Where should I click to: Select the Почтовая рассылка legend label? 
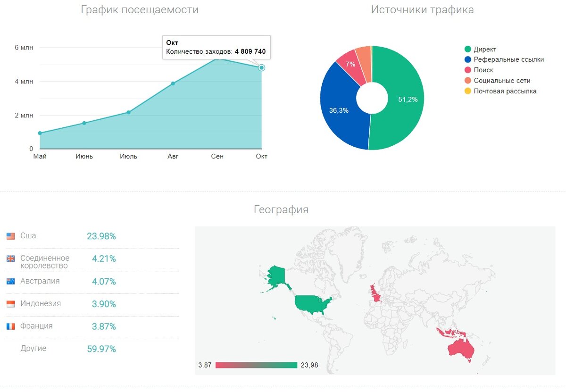[x=505, y=91]
